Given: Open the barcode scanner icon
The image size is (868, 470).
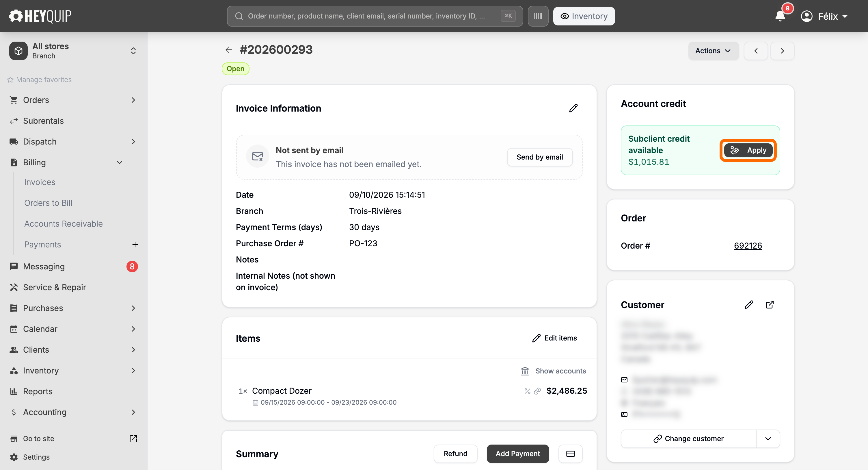Looking at the screenshot, I should [538, 16].
